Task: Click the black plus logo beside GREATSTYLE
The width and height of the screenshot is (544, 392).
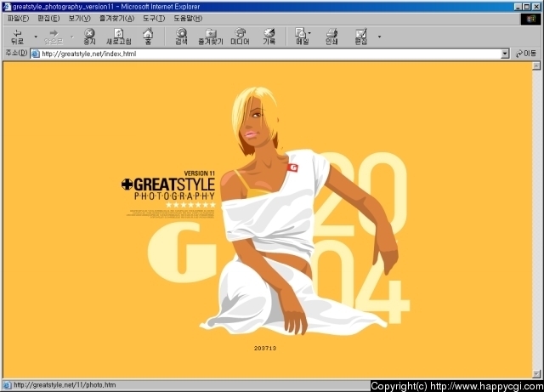Action: point(127,184)
